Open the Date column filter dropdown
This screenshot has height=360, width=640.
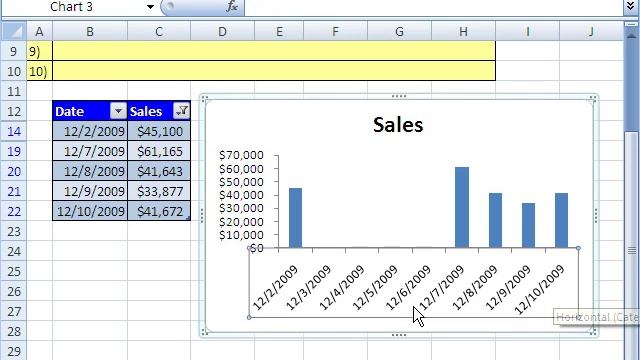[x=118, y=111]
